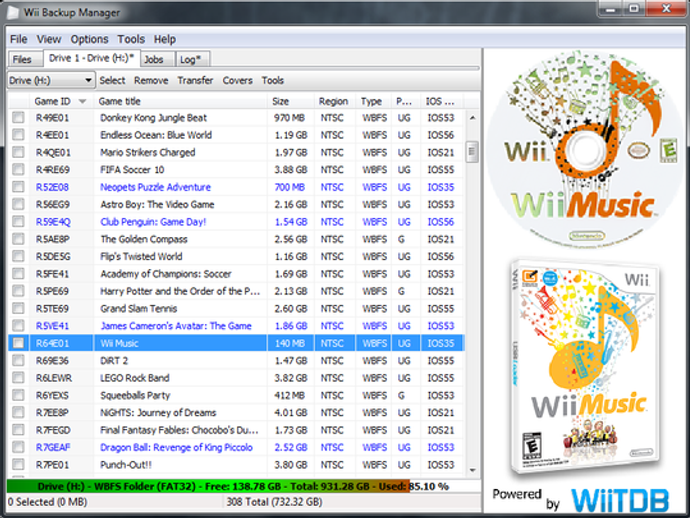
Task: Open the Select toolbar menu
Action: [112, 80]
